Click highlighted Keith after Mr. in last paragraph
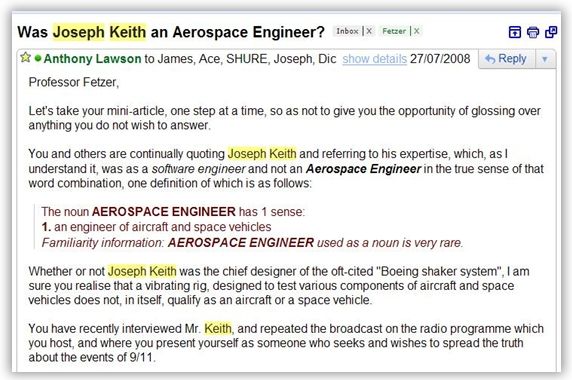The image size is (572, 380). click(x=218, y=329)
